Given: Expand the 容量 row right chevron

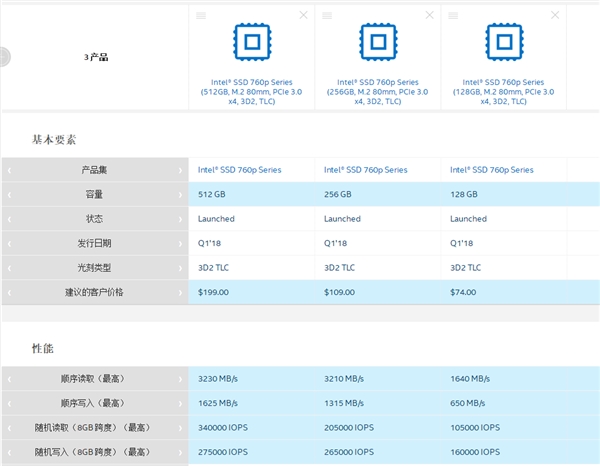Looking at the screenshot, I should (180, 194).
